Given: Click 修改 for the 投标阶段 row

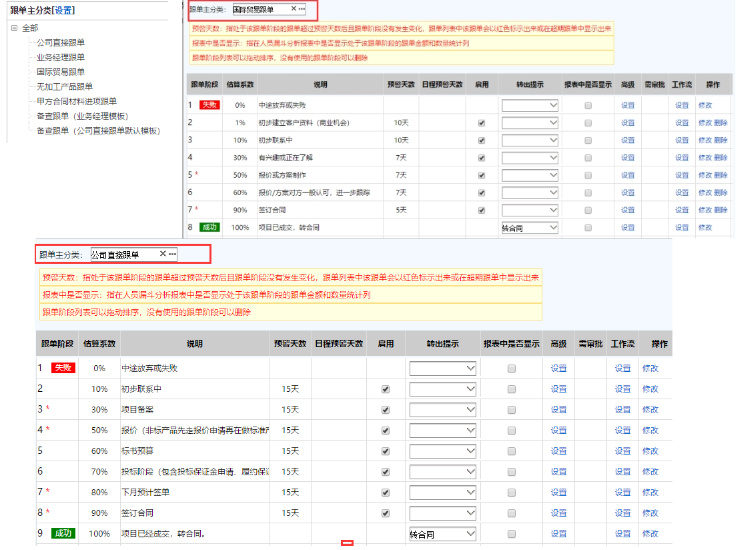Looking at the screenshot, I should 651,472.
